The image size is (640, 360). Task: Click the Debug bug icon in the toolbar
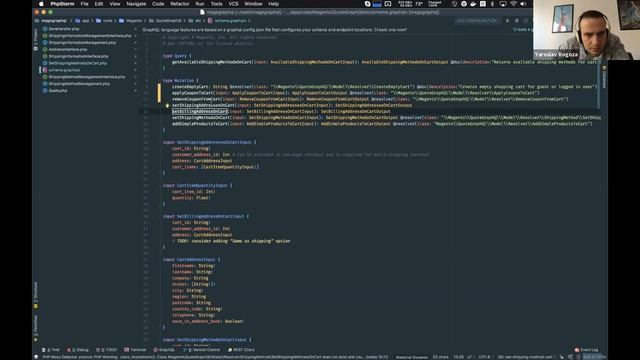[517, 20]
